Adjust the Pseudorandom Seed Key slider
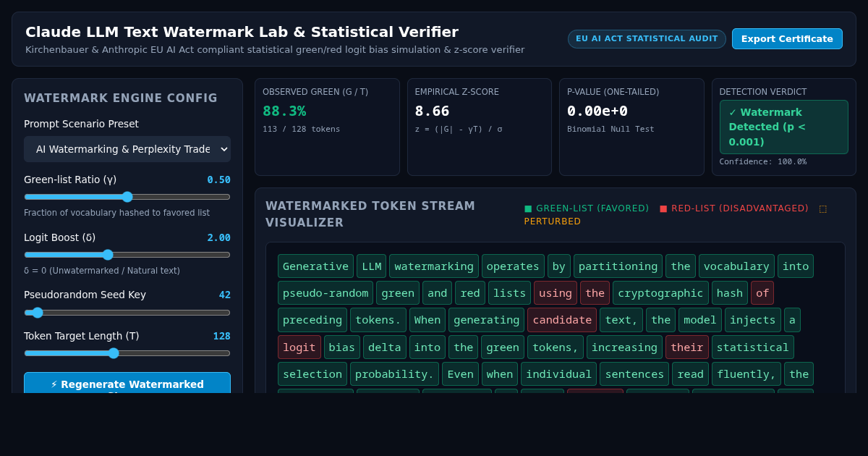Viewport: 868px width, 456px height. tap(127, 313)
